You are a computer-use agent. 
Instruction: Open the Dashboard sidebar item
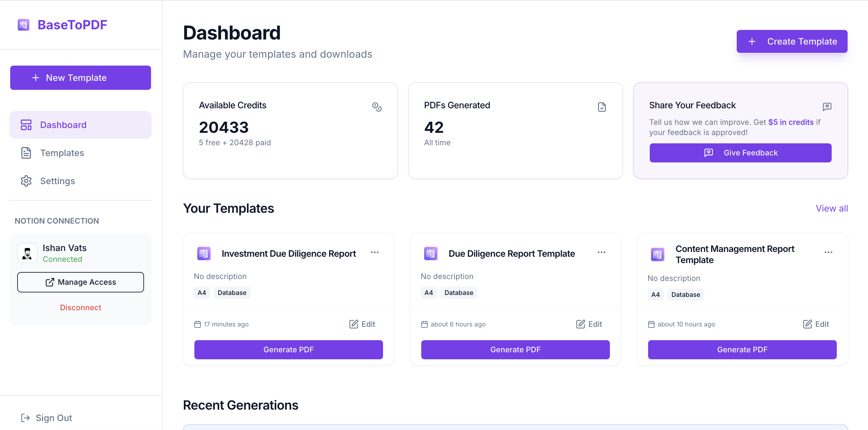(81, 125)
